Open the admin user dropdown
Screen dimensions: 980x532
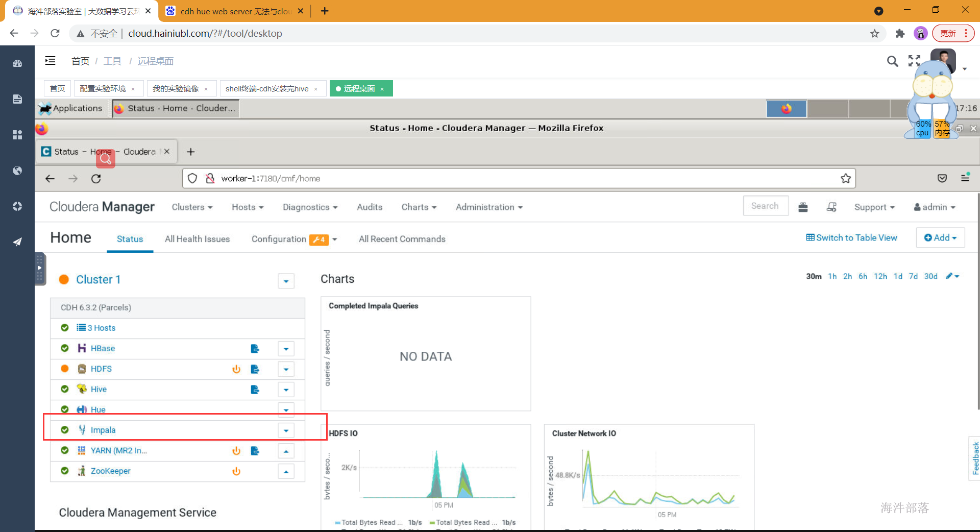935,207
